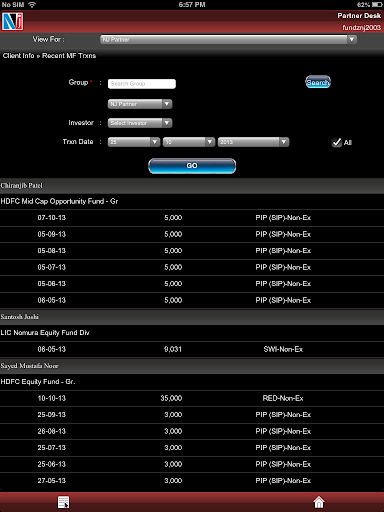Click the GO button
This screenshot has height=512, width=384.
pos(192,166)
